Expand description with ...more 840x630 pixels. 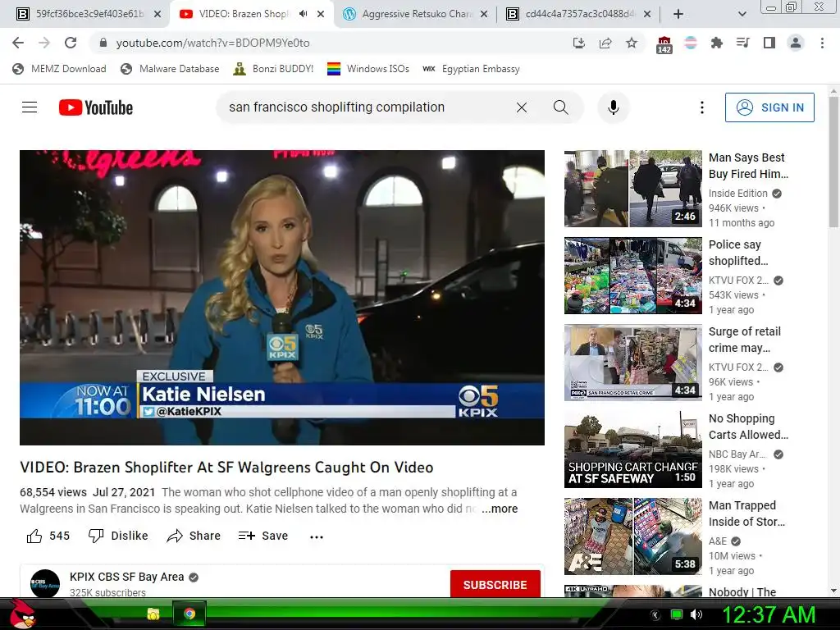tap(500, 509)
